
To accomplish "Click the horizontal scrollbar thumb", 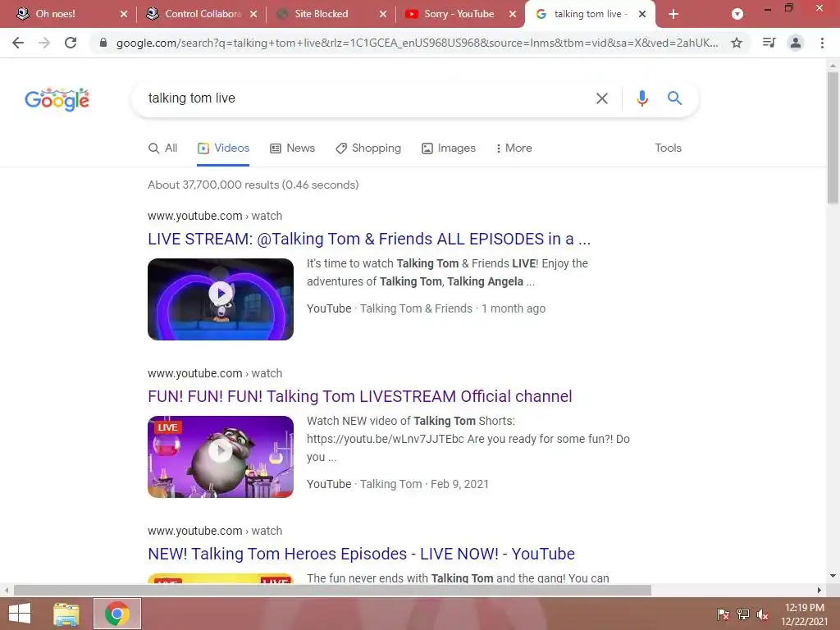I will [x=332, y=591].
